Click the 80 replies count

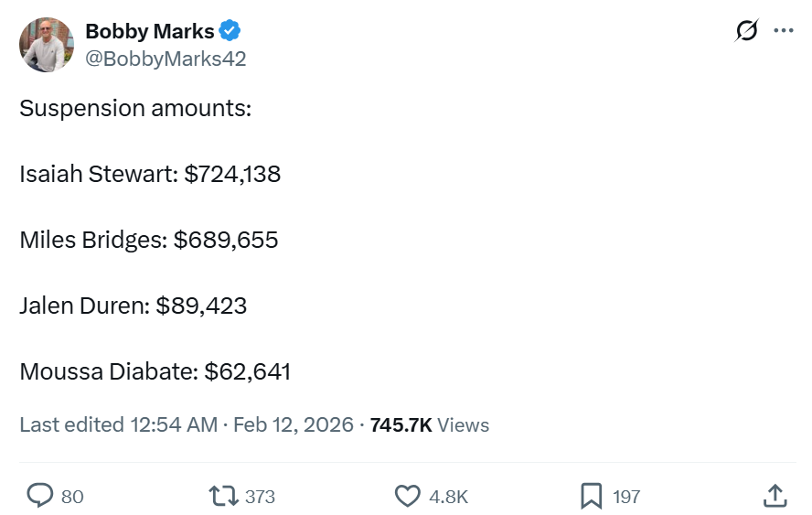coord(72,497)
